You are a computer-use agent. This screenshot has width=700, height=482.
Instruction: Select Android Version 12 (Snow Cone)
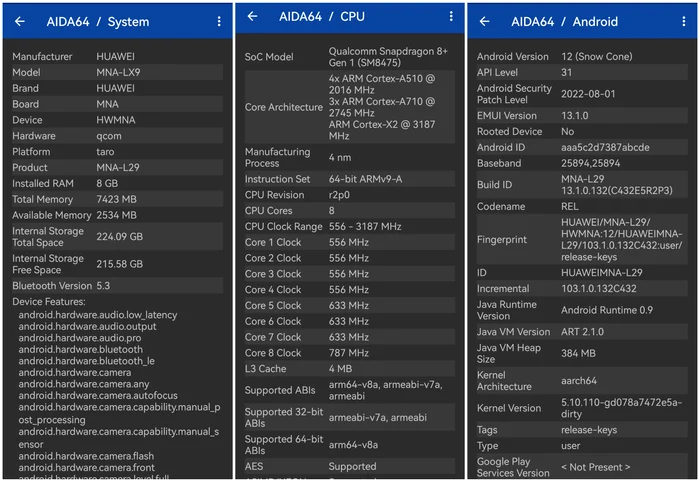click(596, 57)
